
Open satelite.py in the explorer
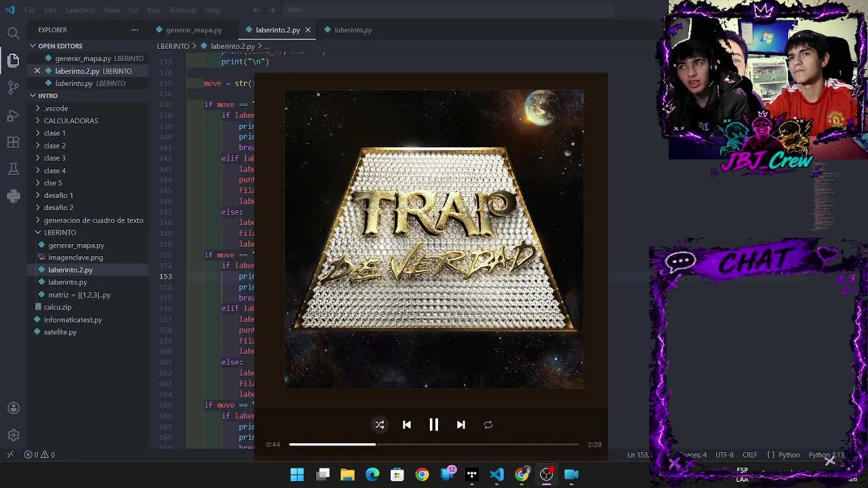[x=88, y=332]
